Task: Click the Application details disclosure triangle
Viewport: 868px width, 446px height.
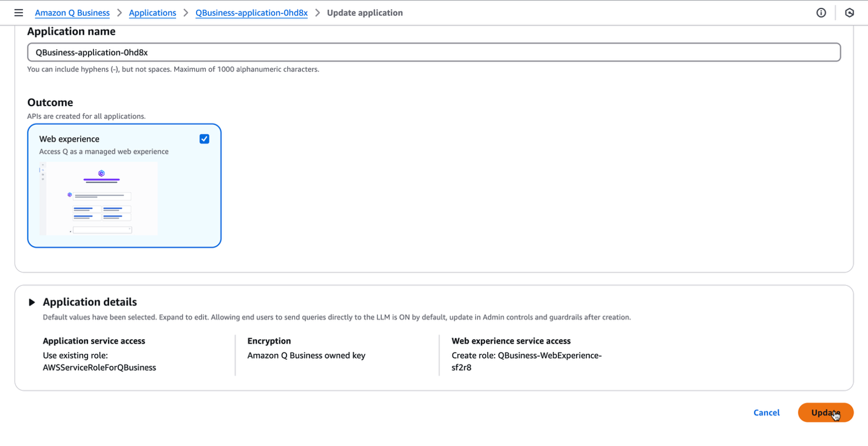Action: tap(32, 302)
